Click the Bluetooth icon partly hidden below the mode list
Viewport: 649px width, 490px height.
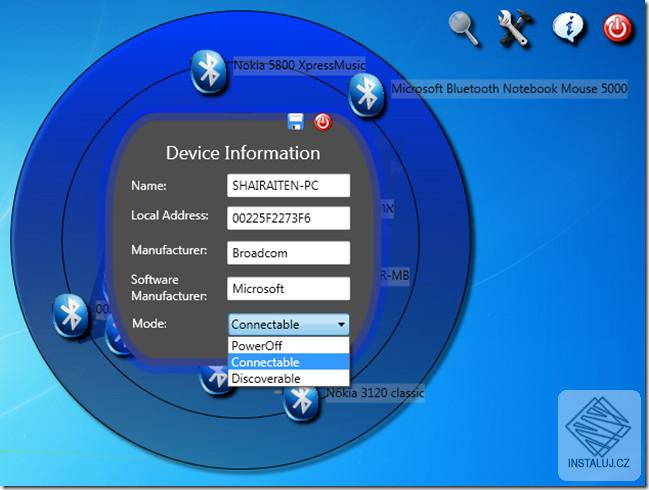(214, 379)
